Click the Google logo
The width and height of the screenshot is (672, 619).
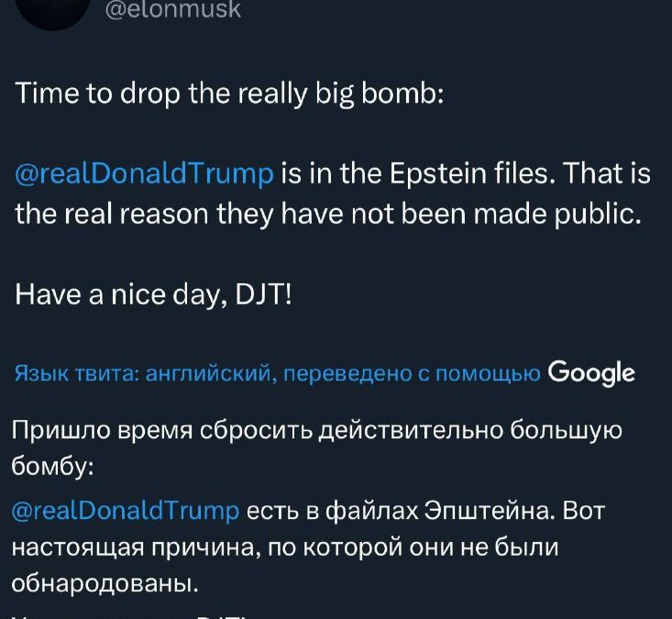(591, 373)
